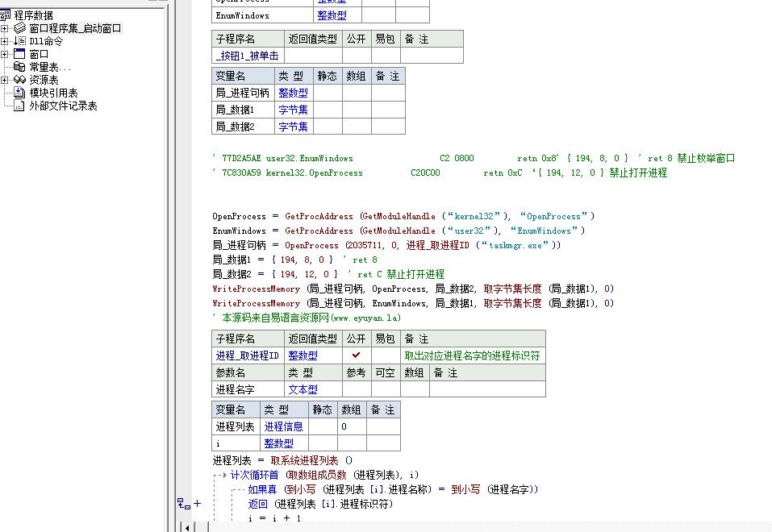Expand the 资源表 tree node
The image size is (772, 532).
point(4,80)
